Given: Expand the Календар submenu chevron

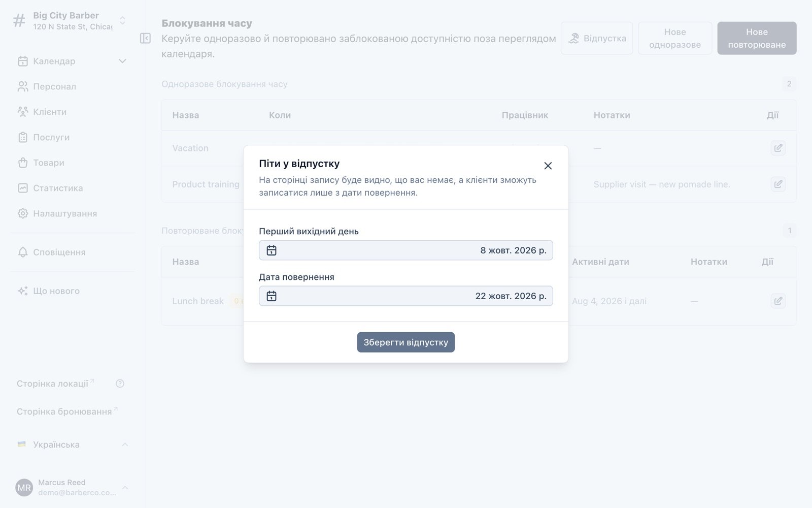Looking at the screenshot, I should [x=122, y=61].
